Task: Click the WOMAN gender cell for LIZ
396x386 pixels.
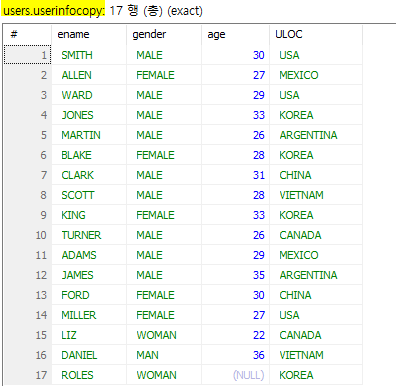Action: (164, 335)
